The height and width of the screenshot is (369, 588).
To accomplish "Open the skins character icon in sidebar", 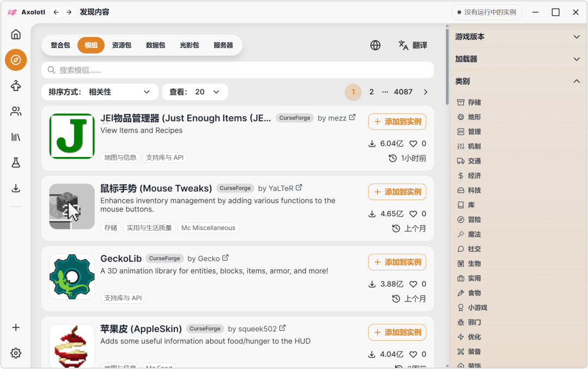I will click(x=16, y=86).
